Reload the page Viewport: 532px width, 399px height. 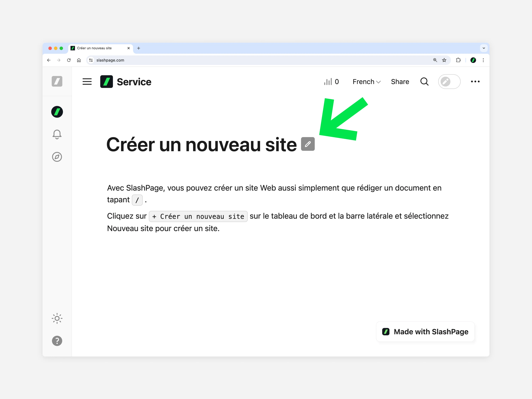point(69,60)
